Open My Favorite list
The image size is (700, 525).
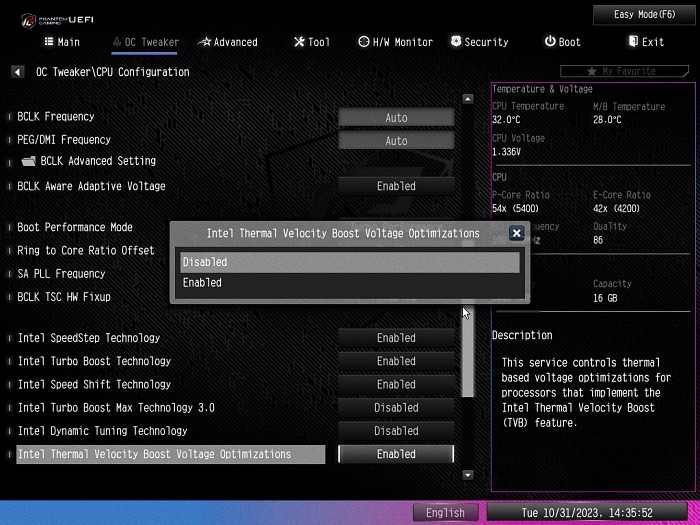[x=625, y=71]
